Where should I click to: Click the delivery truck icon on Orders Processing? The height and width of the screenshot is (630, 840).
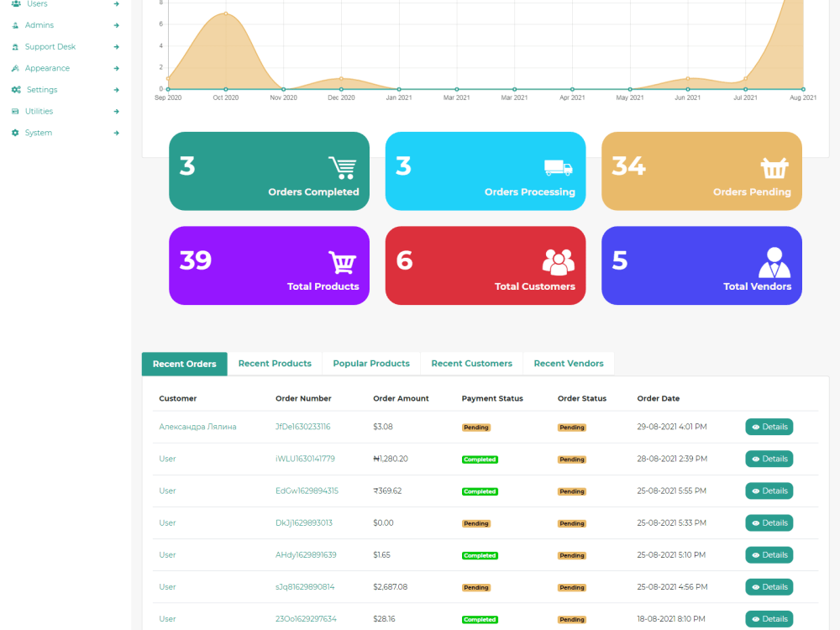pos(558,166)
